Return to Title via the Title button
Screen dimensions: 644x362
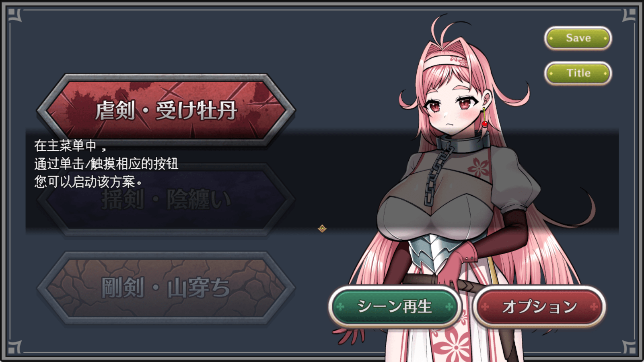(578, 73)
